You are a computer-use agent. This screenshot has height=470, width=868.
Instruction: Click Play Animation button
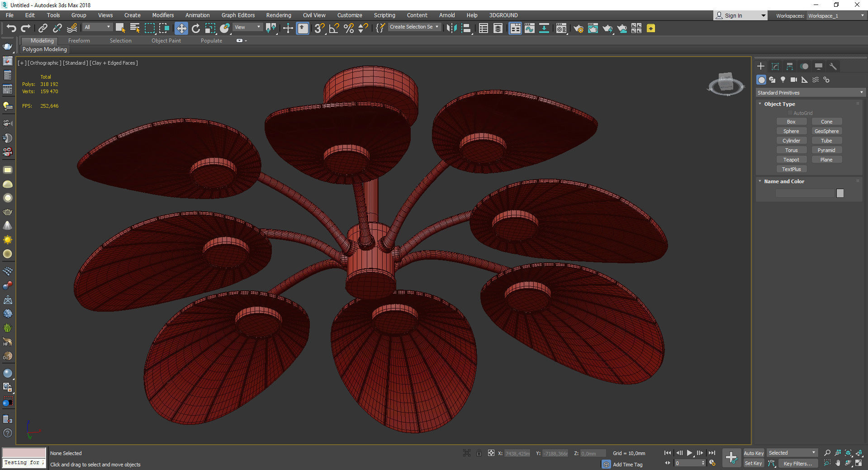point(689,453)
